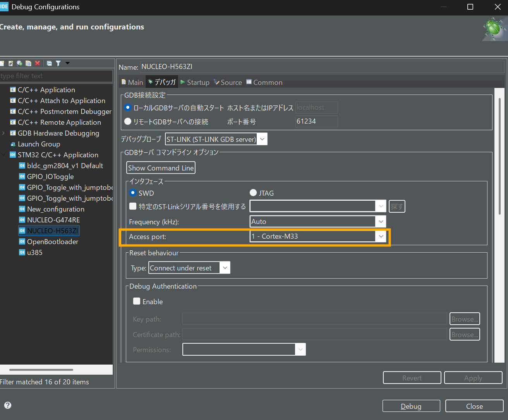Click the Export launch configurations icon
The height and width of the screenshot is (420, 508).
(x=19, y=63)
